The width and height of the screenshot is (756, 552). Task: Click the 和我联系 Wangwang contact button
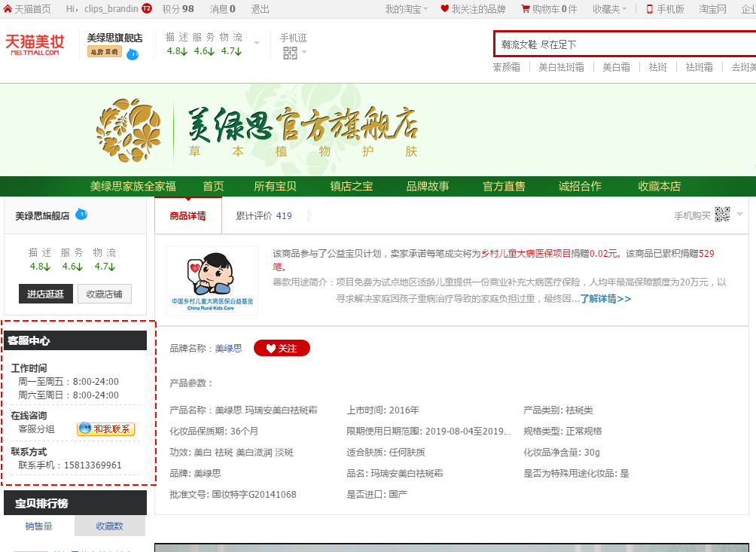(x=105, y=429)
